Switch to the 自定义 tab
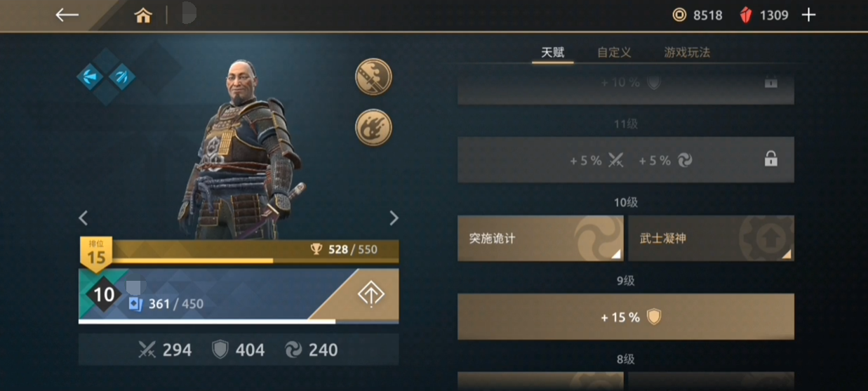The image size is (868, 391). (614, 53)
